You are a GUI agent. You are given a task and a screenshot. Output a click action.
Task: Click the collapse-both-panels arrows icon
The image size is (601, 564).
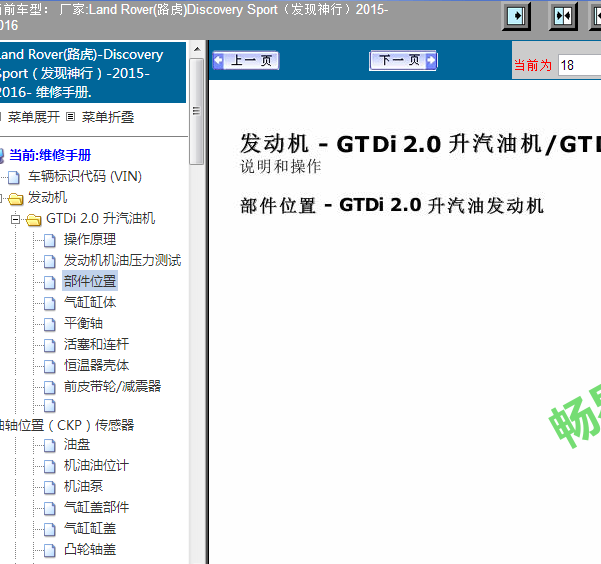pyautogui.click(x=563, y=16)
